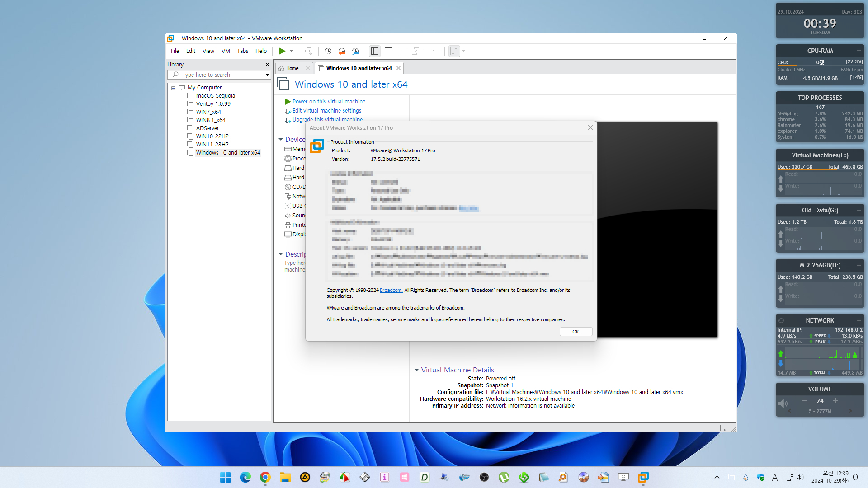Collapse the Devices section
This screenshot has width=868, height=488.
click(281, 140)
